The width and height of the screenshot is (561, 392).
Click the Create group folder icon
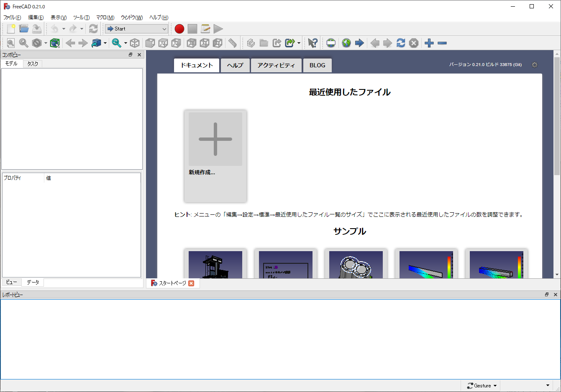(264, 43)
